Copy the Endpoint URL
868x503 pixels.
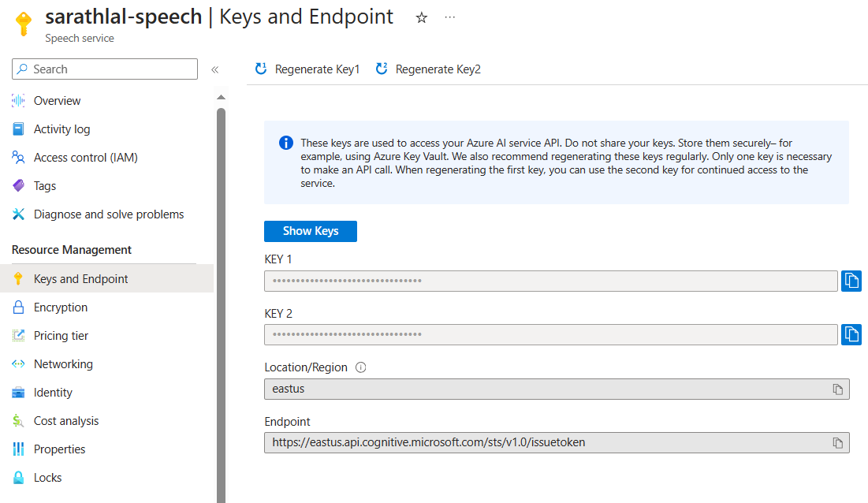(x=838, y=442)
